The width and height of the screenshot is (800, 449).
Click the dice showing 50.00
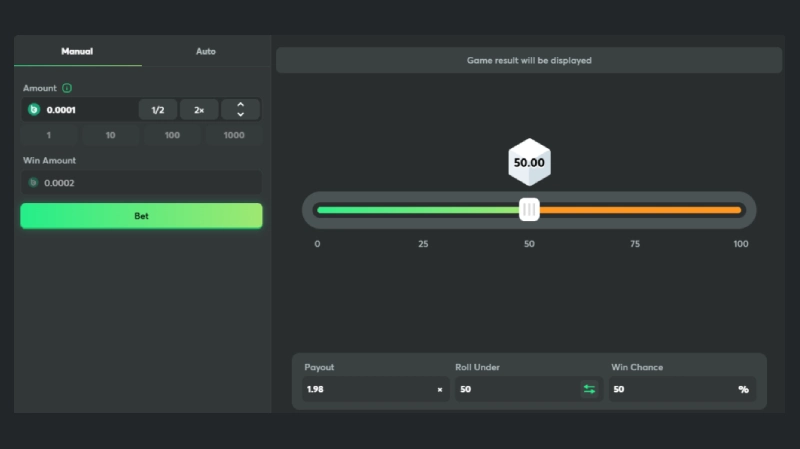[529, 163]
